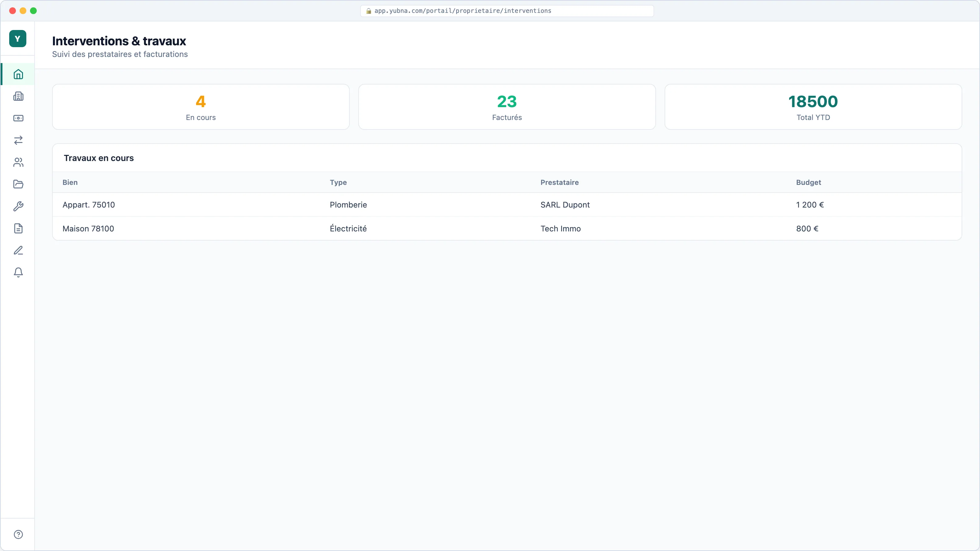980x551 pixels.
Task: Open the bell notifications sidebar icon
Action: click(18, 273)
